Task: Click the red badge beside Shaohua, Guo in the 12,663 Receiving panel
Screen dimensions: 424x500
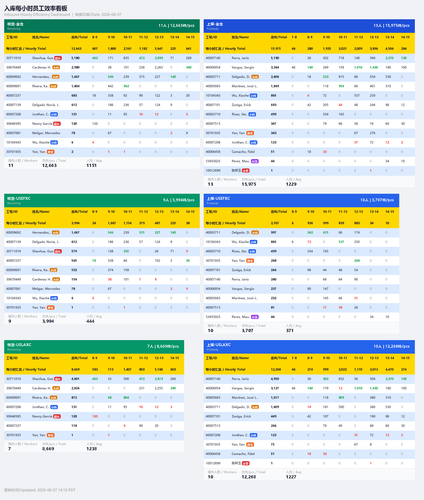Action: coord(58,58)
